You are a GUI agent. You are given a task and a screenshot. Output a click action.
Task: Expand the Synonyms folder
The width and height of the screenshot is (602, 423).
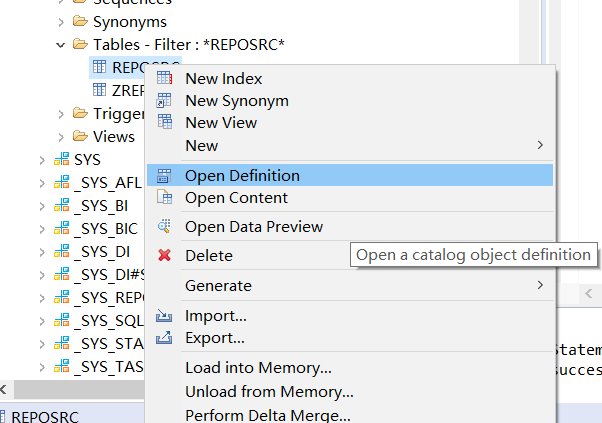point(61,22)
